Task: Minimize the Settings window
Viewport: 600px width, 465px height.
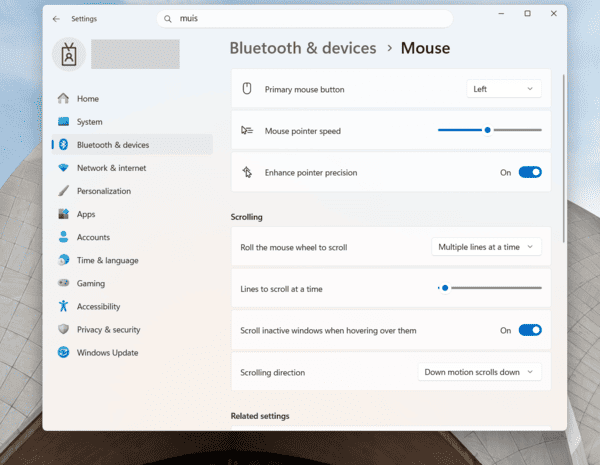Action: [501, 13]
